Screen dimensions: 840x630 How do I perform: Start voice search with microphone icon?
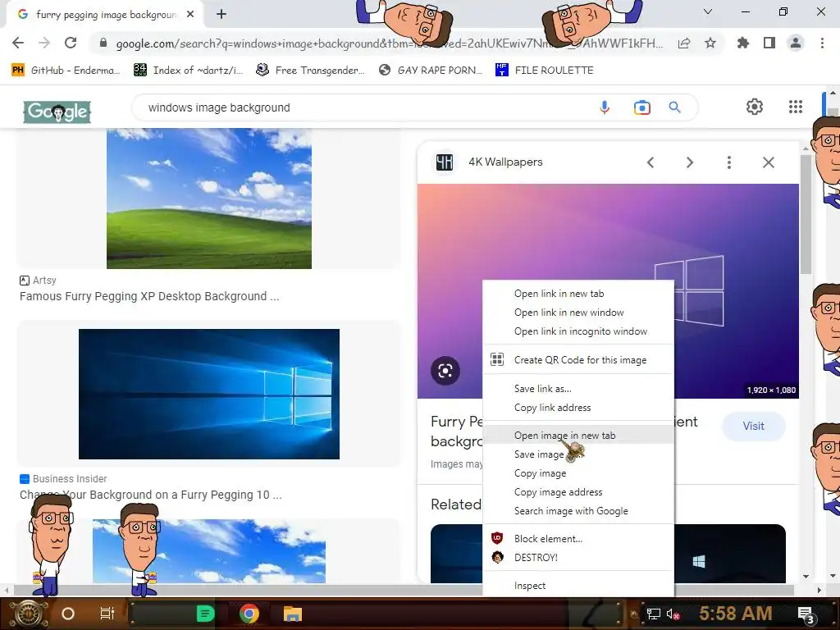pyautogui.click(x=605, y=107)
